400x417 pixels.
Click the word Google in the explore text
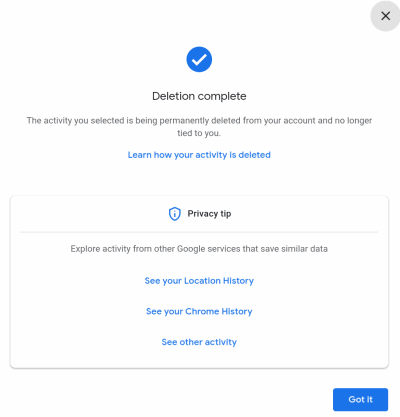point(195,249)
